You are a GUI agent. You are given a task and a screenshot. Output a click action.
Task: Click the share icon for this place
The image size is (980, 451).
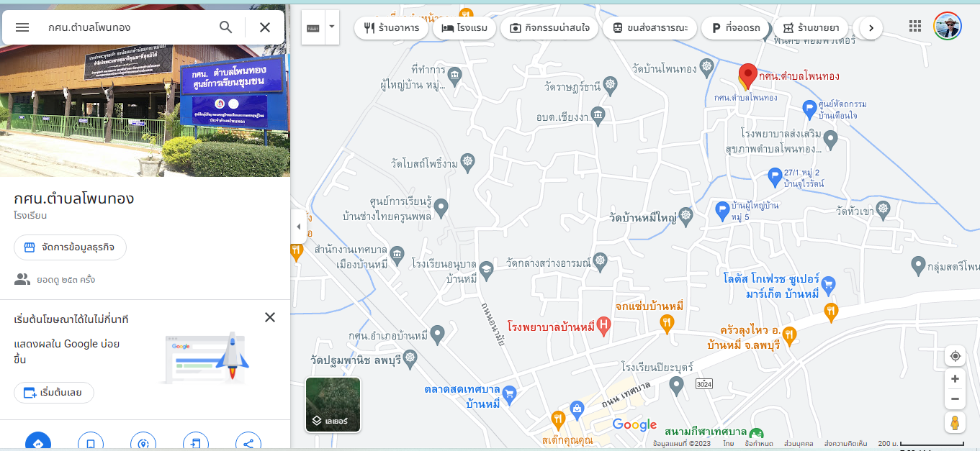coord(248,443)
